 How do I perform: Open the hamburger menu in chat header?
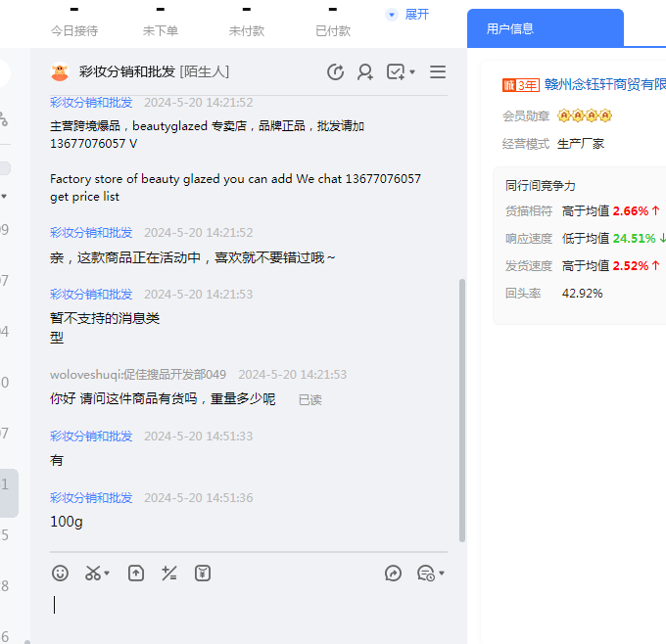pos(438,71)
